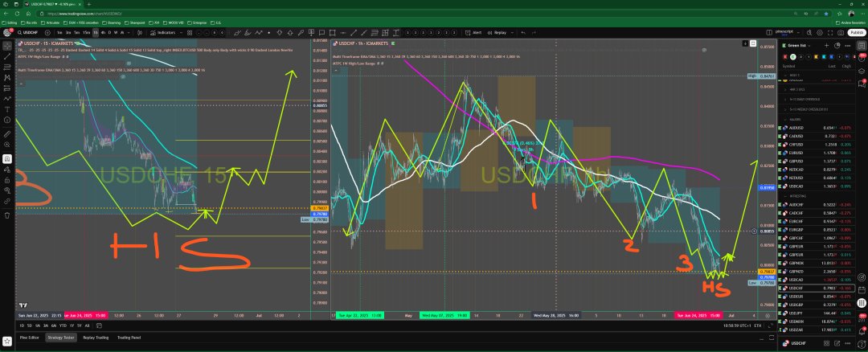Open the USDCHF symbol search

27,33
